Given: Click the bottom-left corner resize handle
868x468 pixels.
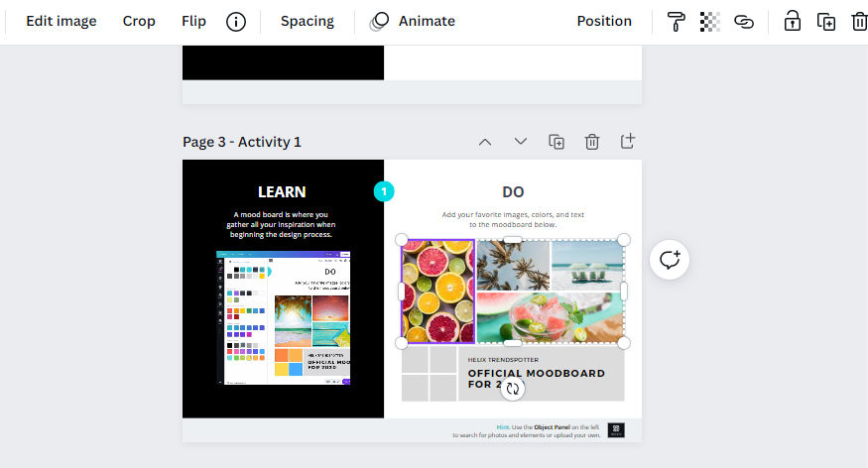Looking at the screenshot, I should pyautogui.click(x=402, y=343).
